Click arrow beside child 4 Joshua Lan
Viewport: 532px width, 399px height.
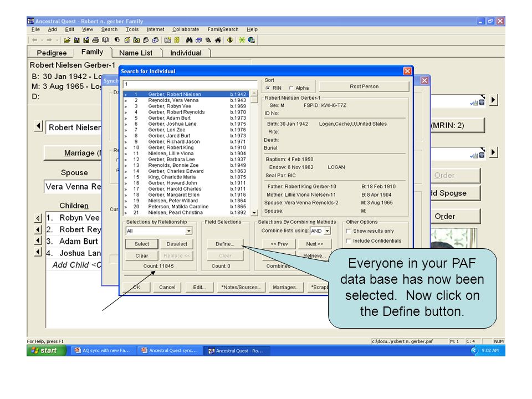tap(38, 253)
